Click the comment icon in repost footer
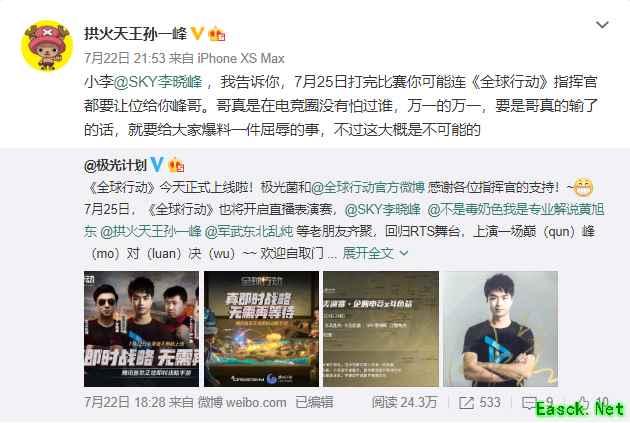The image size is (630, 423). coord(529,403)
